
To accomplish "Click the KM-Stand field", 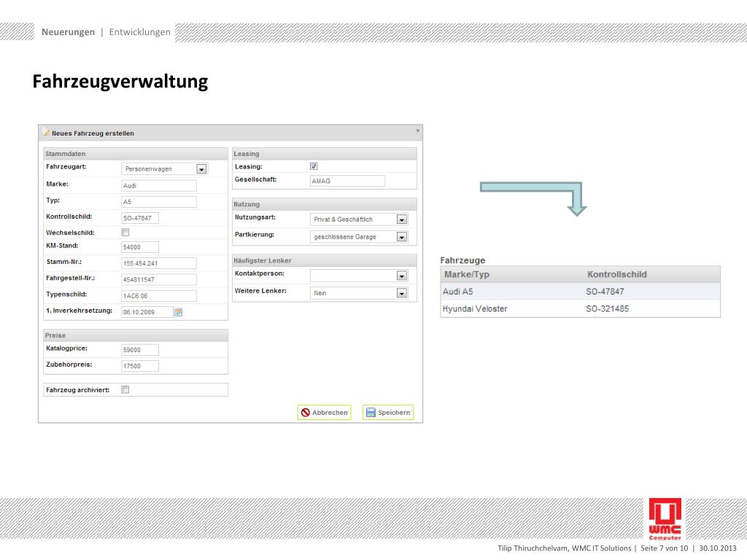I will [x=140, y=247].
